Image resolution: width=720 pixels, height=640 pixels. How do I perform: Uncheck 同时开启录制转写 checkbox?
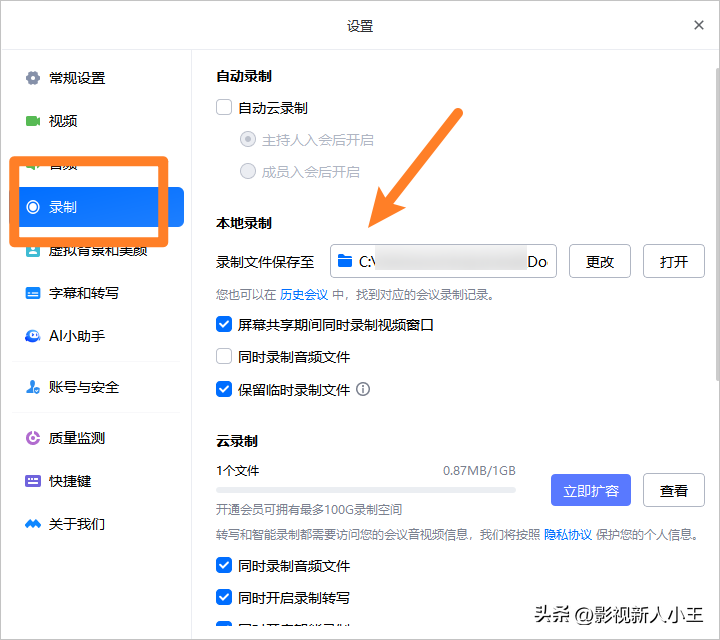coord(224,597)
